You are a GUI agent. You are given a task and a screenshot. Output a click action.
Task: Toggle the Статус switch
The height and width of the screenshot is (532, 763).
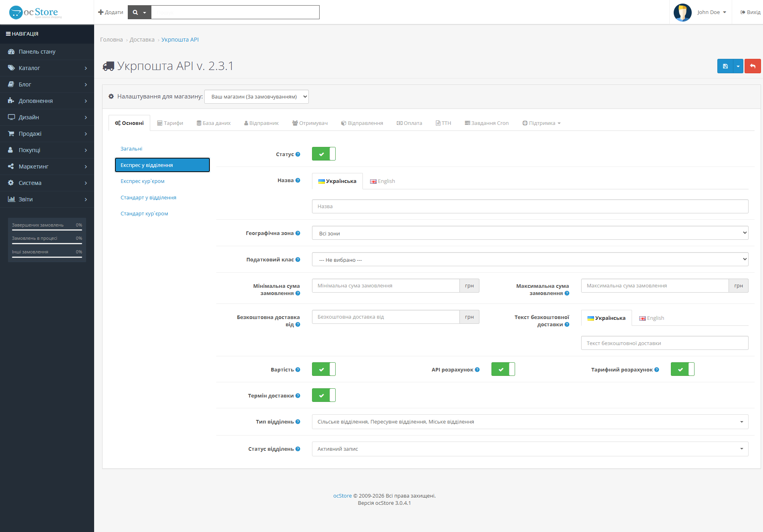[324, 154]
